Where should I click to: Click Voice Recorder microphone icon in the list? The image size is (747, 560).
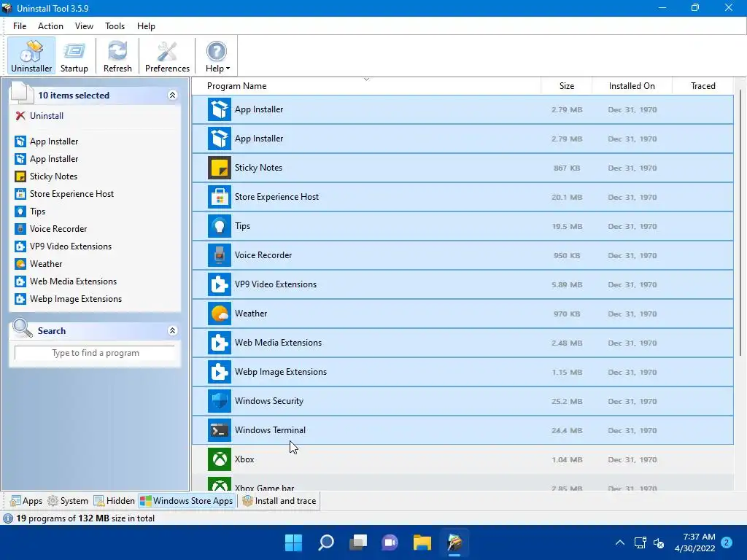[x=220, y=255]
